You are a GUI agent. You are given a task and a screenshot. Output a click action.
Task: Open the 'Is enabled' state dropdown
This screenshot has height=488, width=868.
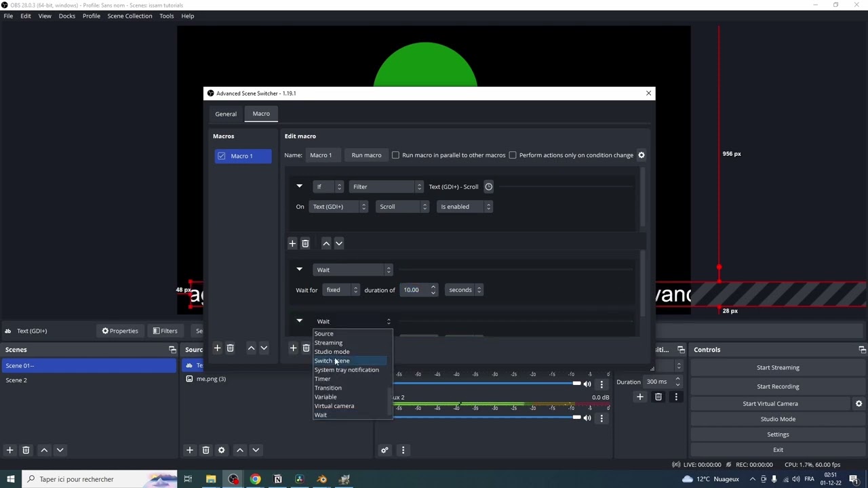[x=465, y=207]
